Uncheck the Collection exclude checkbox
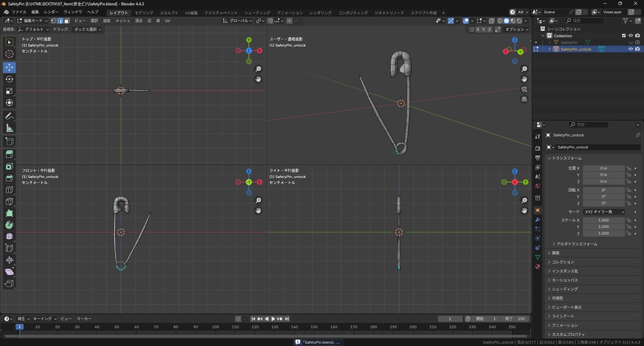The image size is (644, 346). [624, 36]
